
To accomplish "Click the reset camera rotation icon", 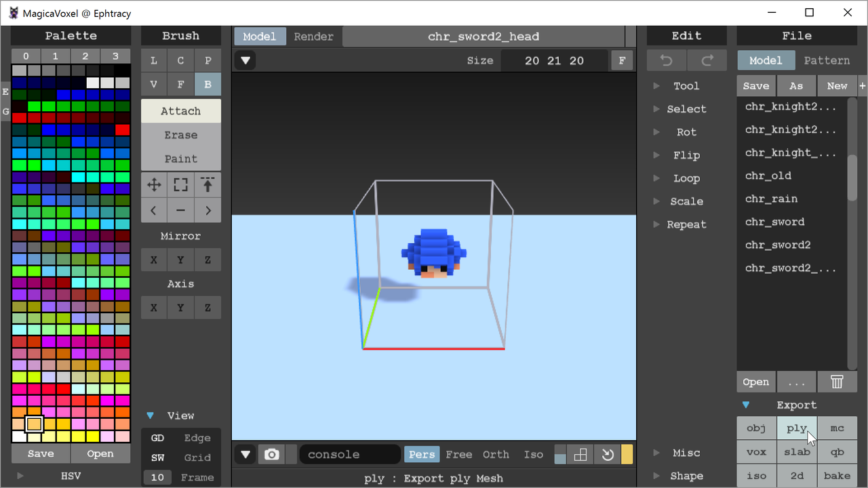I will (608, 455).
